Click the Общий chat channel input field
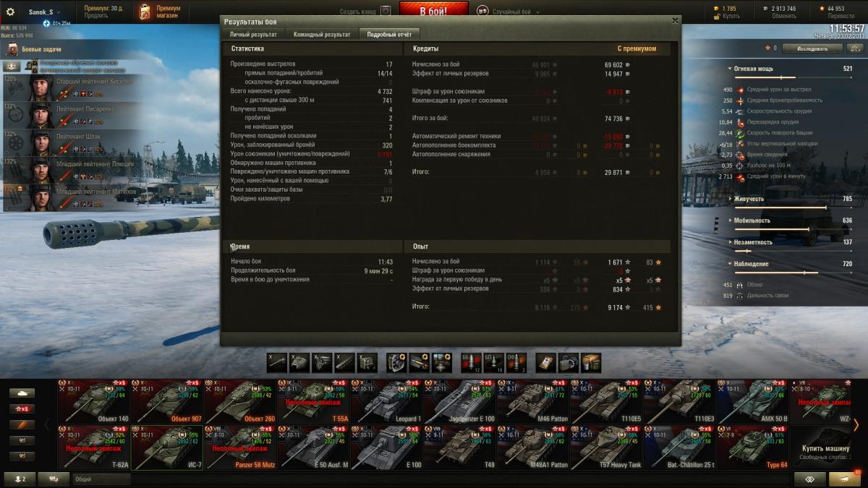Viewport: 868px width, 488px height. coord(101,479)
